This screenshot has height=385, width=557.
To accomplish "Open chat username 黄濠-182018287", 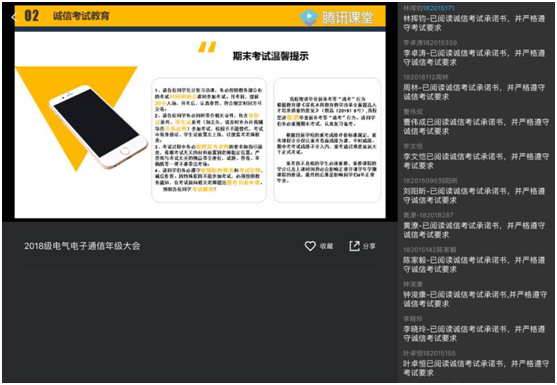I will (428, 215).
